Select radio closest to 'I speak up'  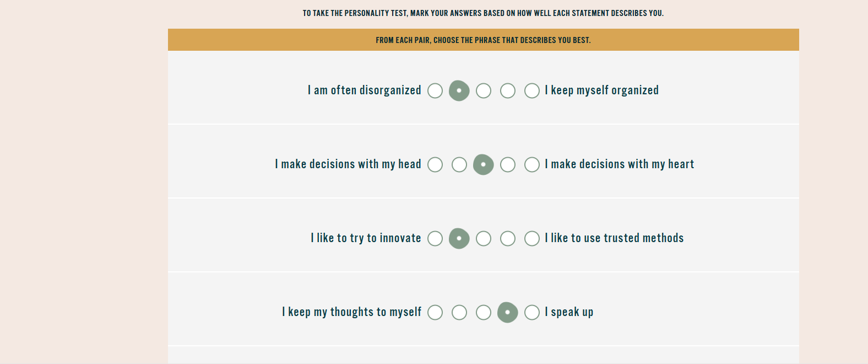pyautogui.click(x=532, y=313)
